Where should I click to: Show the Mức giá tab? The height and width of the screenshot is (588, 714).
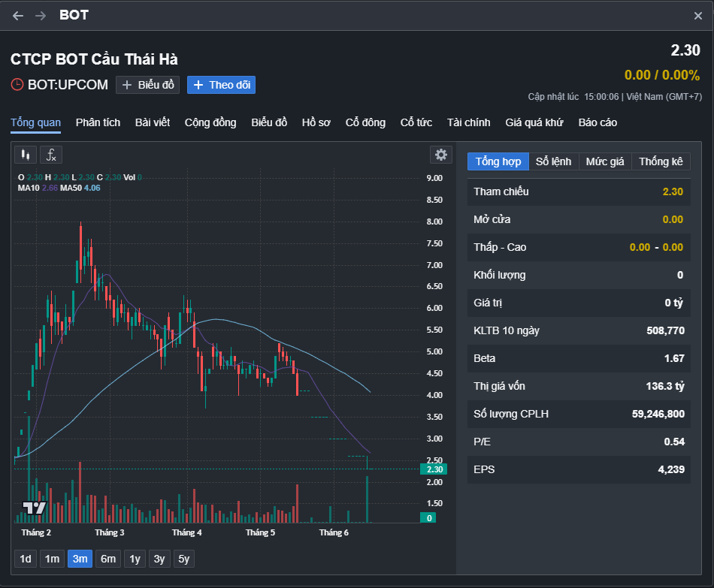pos(605,161)
